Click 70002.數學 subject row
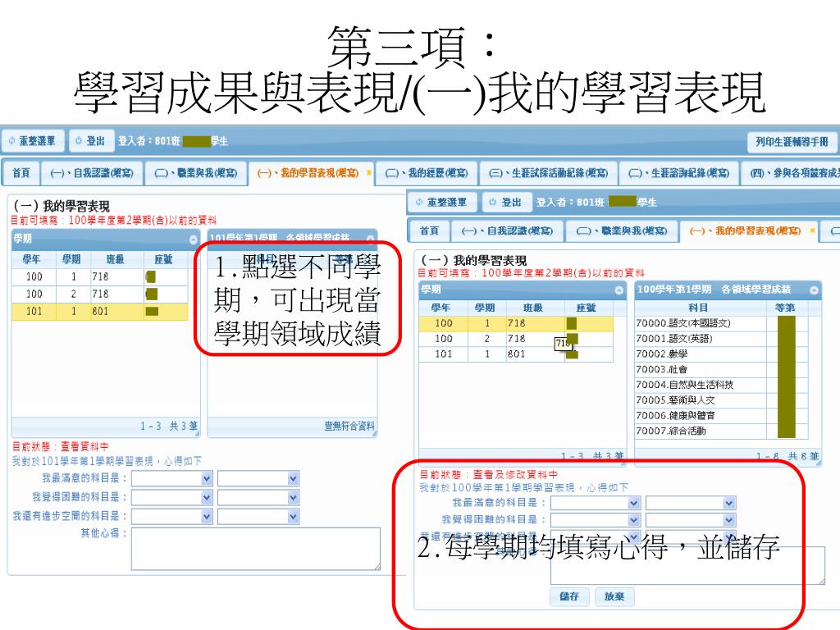 721,354
